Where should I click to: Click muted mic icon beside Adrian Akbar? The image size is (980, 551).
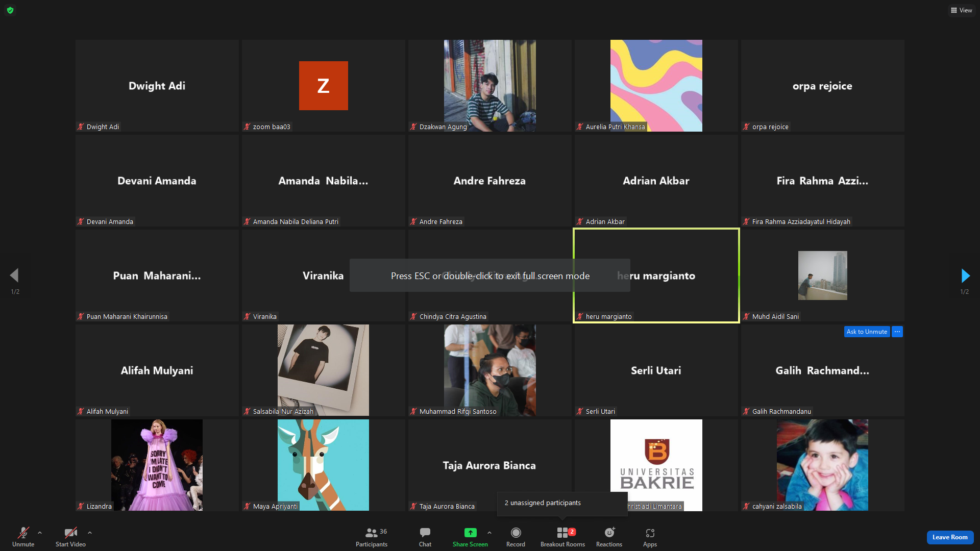pos(580,222)
